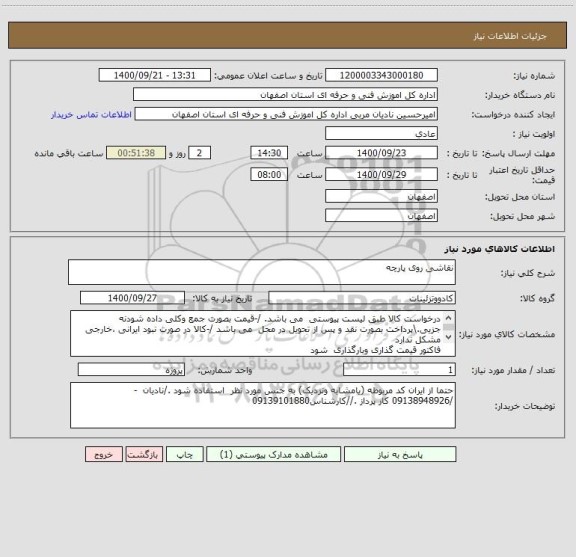Screen dimensions: 576x557
Task: Open 'مشاهده مدارک پیوستی (1)' attachments
Action: (274, 454)
